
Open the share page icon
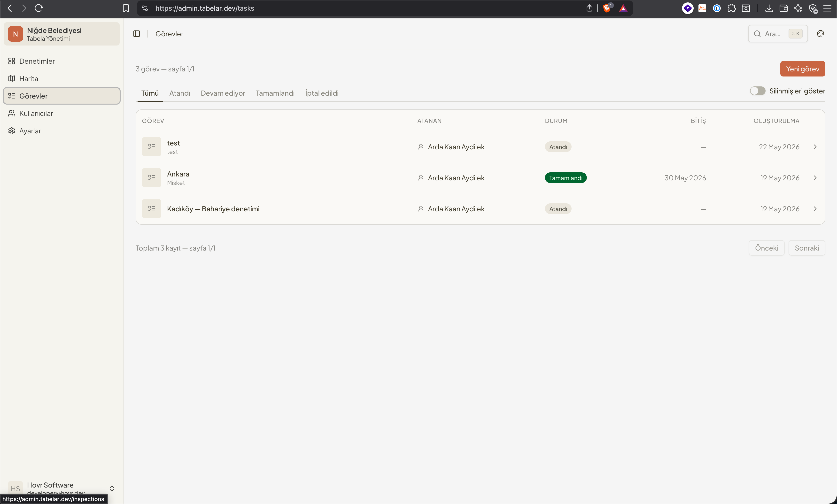(589, 8)
